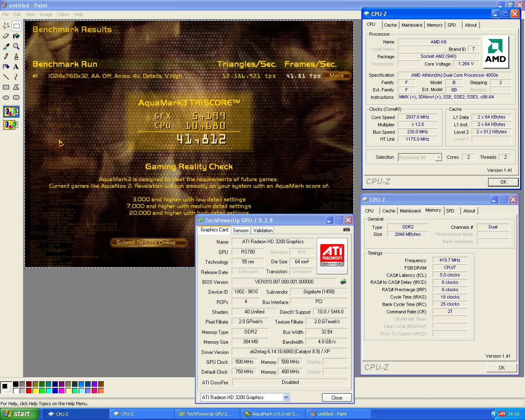525x420 pixels.
Task: Select the Rounded Rectangle tool
Action: (16, 98)
